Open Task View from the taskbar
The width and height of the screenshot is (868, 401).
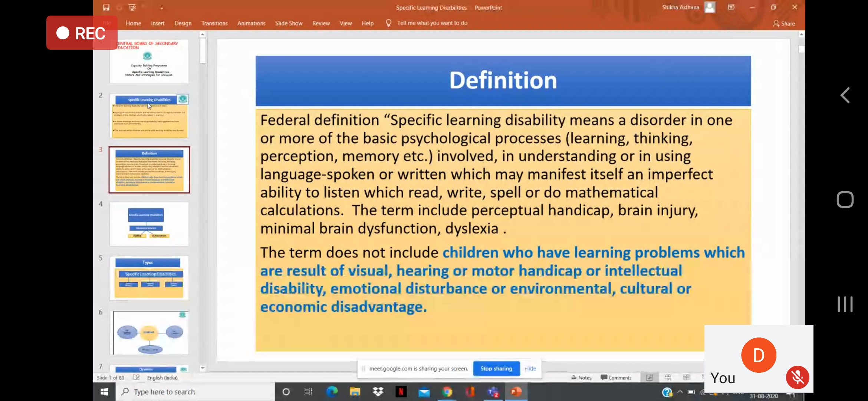click(x=308, y=392)
